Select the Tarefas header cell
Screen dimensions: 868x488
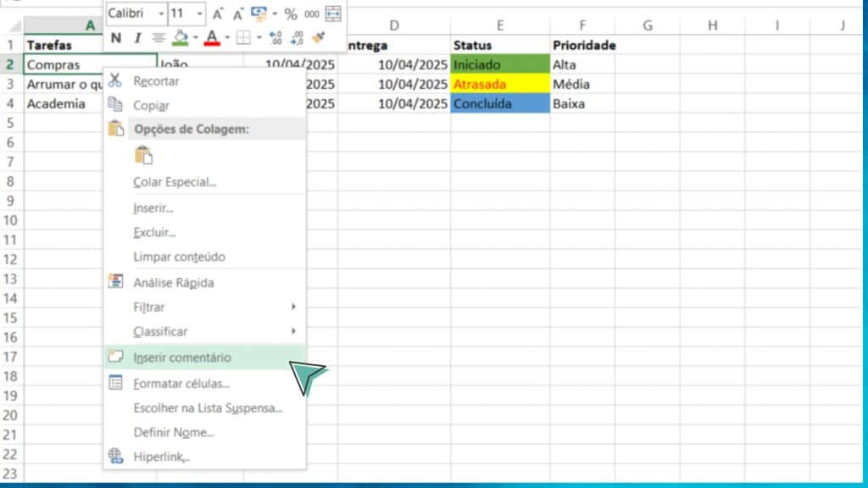pos(64,45)
